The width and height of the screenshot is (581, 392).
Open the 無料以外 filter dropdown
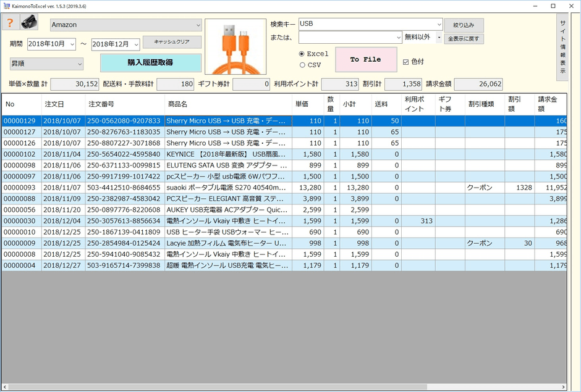pyautogui.click(x=439, y=38)
